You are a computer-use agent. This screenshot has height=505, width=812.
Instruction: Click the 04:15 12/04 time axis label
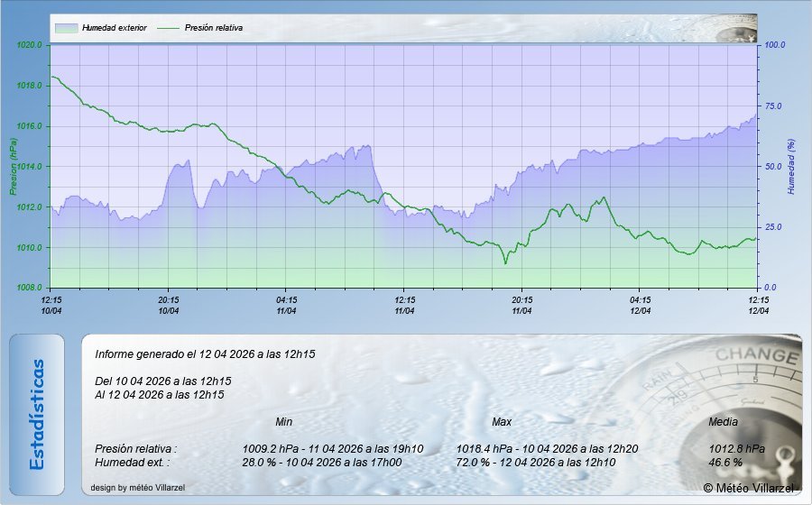pyautogui.click(x=640, y=305)
